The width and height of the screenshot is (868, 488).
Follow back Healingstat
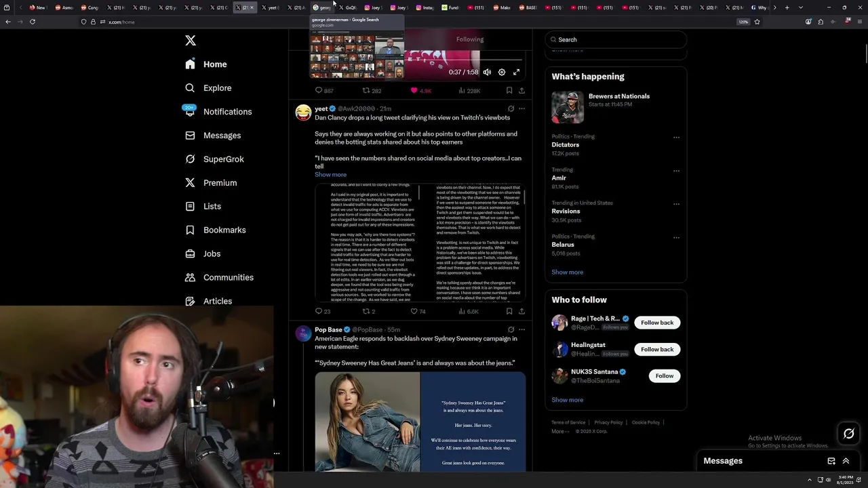point(657,349)
